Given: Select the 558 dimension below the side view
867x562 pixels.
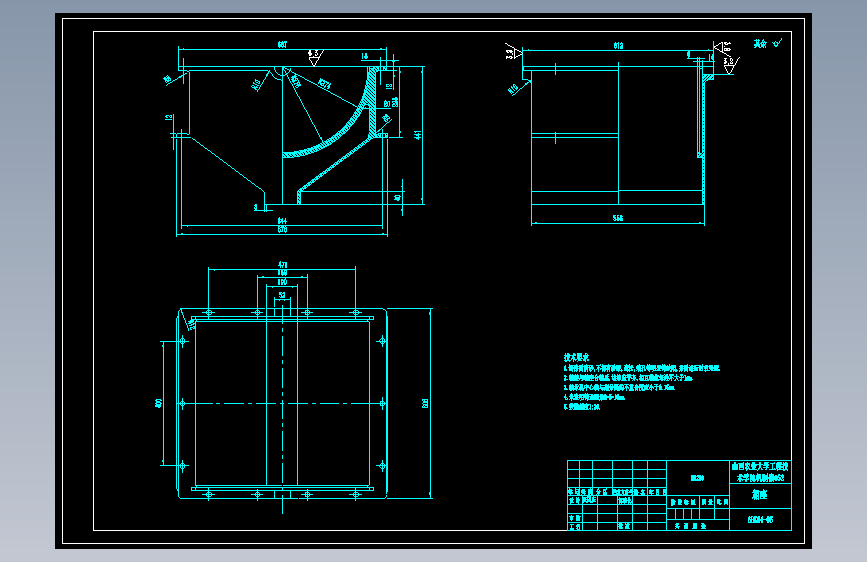Looking at the screenshot, I should (618, 218).
